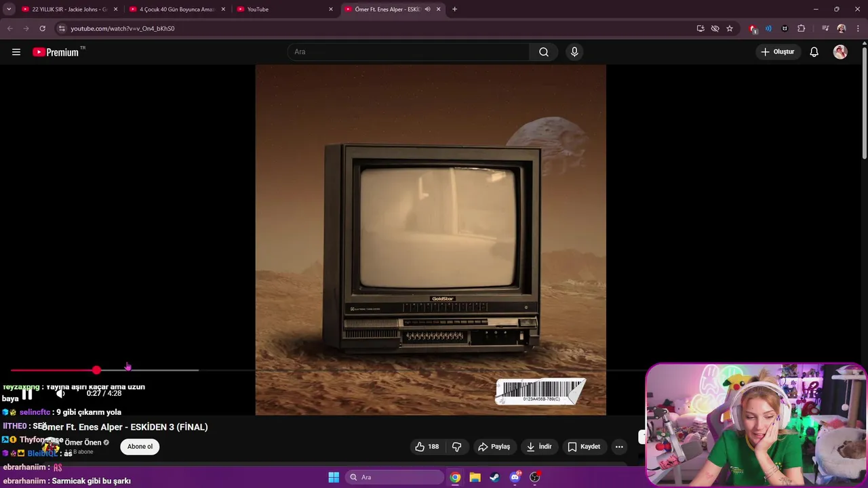
Task: Subscribe using Abone ol button
Action: pyautogui.click(x=140, y=447)
